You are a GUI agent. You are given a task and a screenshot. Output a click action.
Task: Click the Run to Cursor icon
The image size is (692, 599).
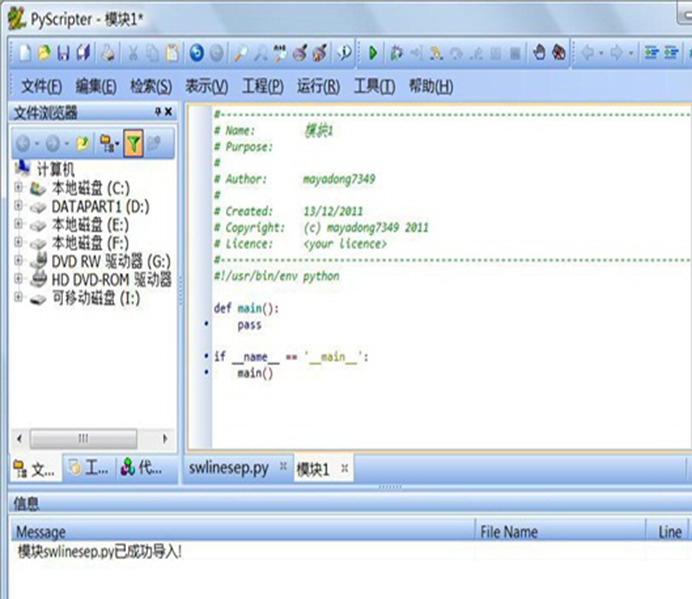416,53
